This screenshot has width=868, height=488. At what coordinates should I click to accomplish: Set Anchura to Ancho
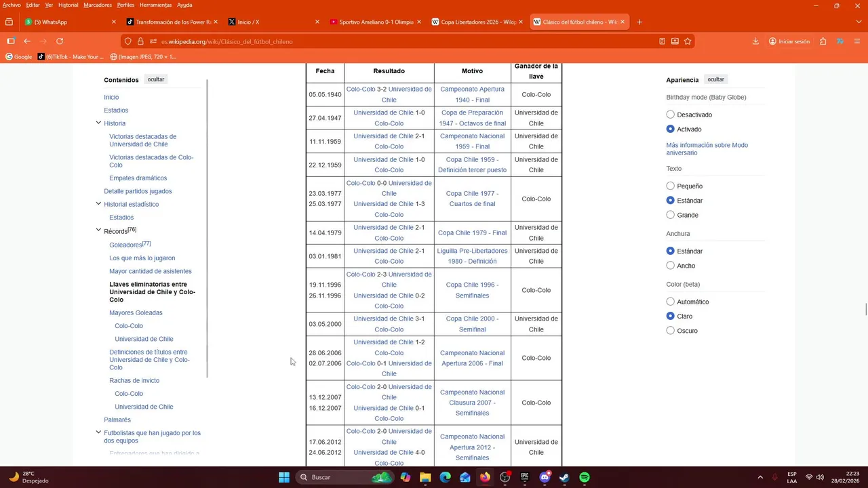670,266
